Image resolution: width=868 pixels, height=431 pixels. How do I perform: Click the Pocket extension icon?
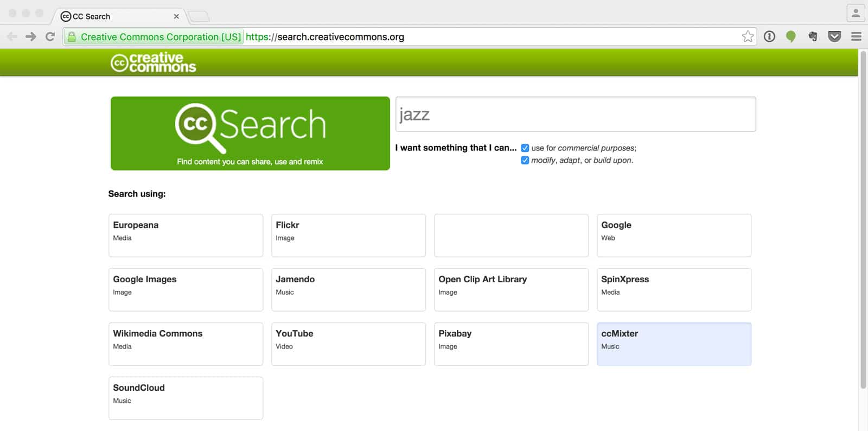834,37
